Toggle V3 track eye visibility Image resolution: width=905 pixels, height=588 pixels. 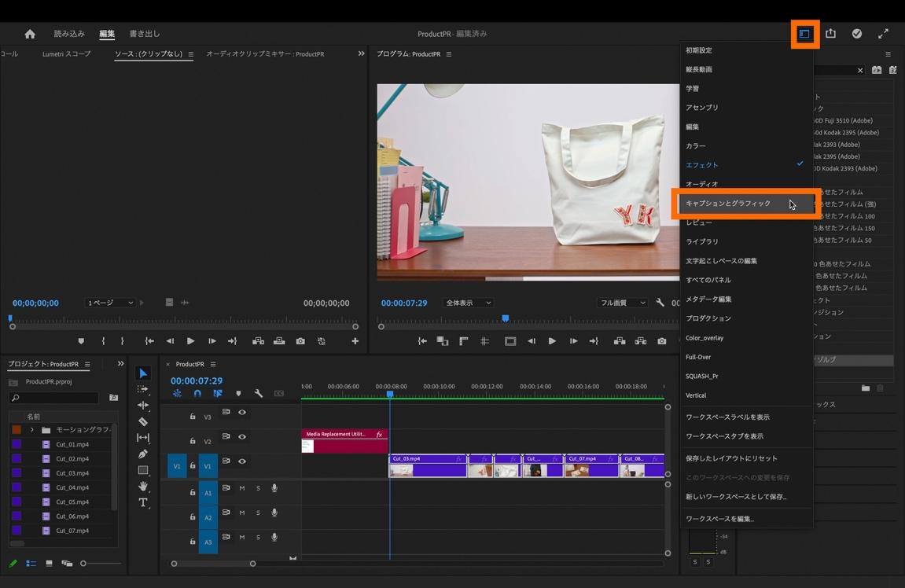pos(242,413)
